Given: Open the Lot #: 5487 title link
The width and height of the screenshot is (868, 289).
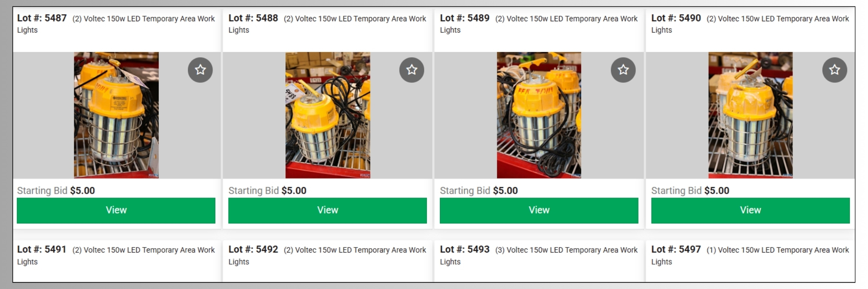Looking at the screenshot, I should pos(116,24).
